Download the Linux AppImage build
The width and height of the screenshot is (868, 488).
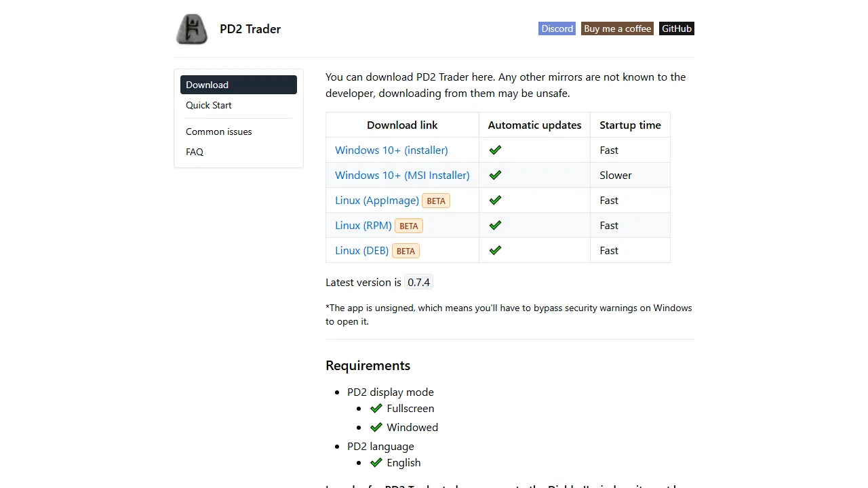(376, 200)
